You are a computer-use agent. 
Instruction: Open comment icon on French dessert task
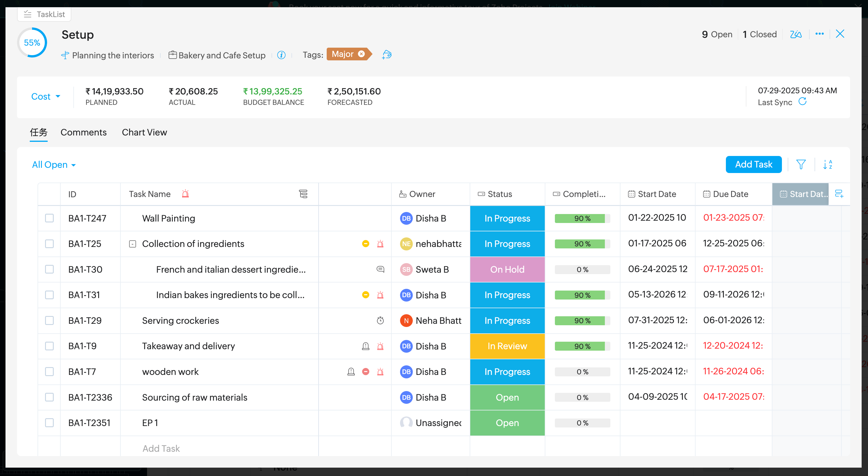[380, 269]
